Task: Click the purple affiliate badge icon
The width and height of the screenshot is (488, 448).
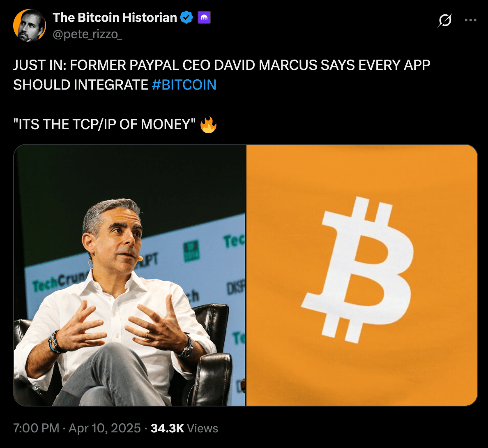Action: pos(204,17)
